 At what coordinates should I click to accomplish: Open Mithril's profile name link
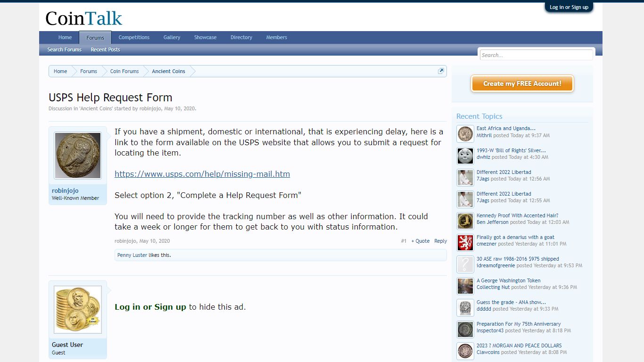tap(484, 135)
